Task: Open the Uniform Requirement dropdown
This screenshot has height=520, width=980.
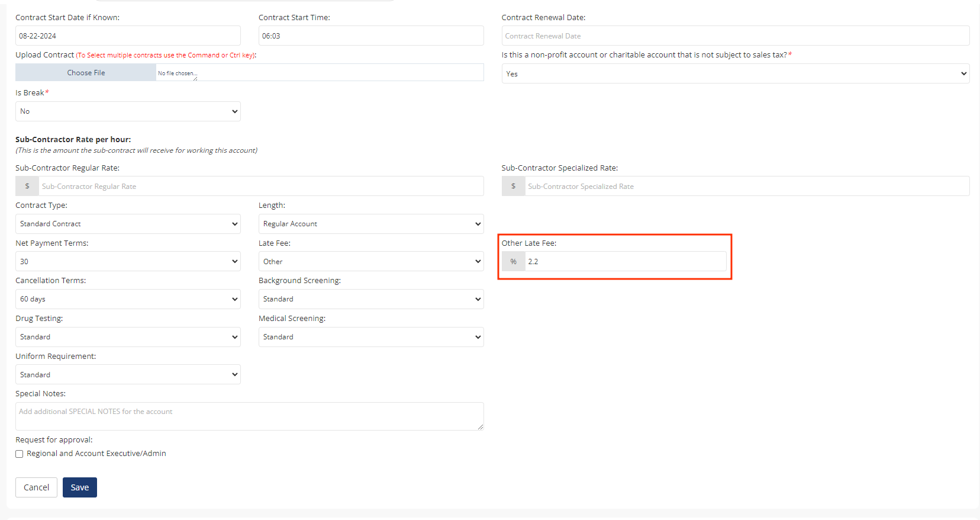Action: [128, 374]
